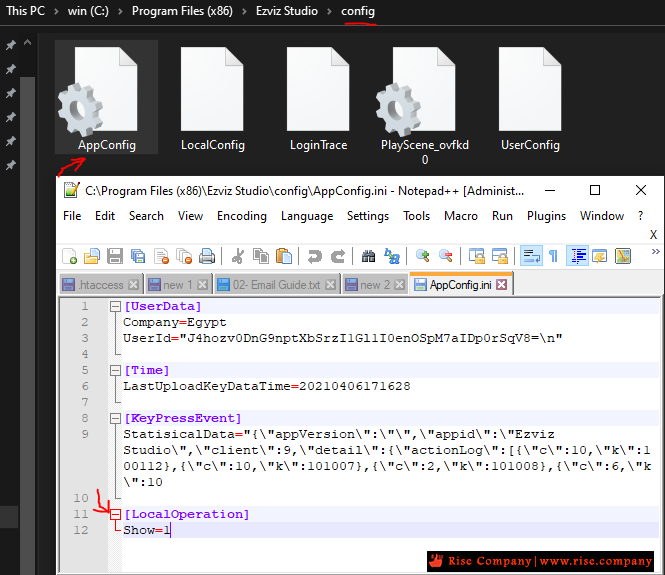Click the Document Map toolbar icon
The width and height of the screenshot is (665, 575).
click(x=623, y=256)
